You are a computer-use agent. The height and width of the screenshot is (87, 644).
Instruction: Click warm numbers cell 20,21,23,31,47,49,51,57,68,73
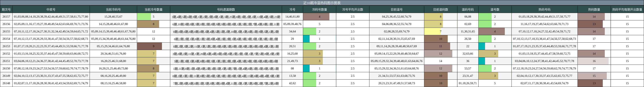[397, 83]
